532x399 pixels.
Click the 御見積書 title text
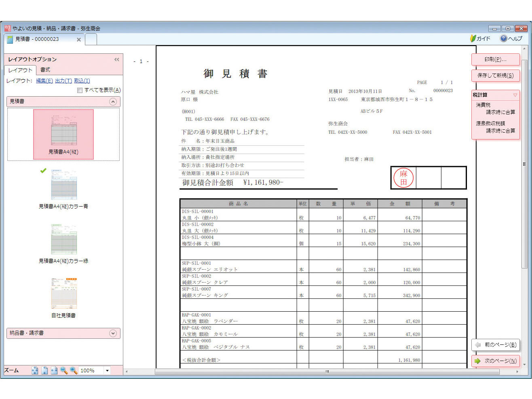pyautogui.click(x=235, y=74)
